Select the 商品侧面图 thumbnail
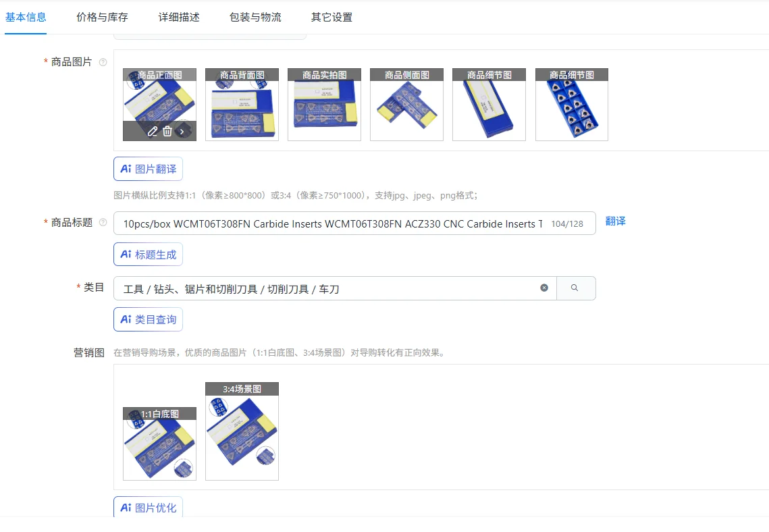This screenshot has width=769, height=532. click(406, 105)
